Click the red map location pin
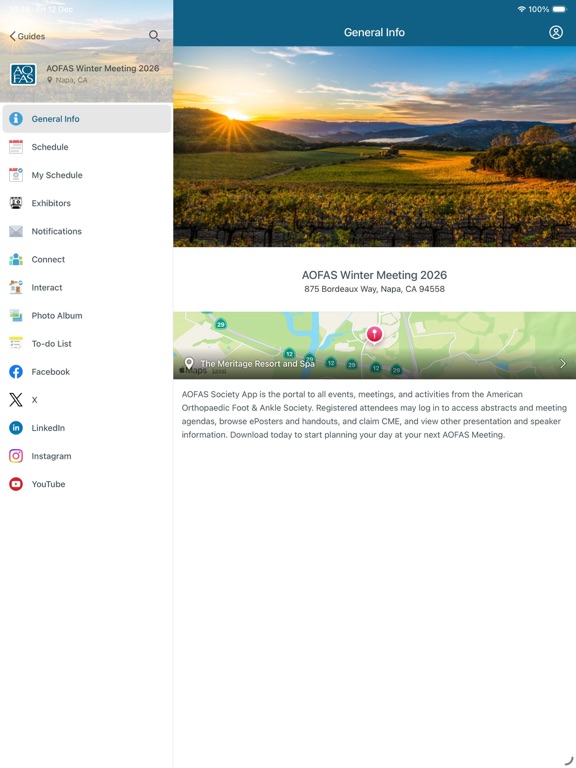This screenshot has width=576, height=768. tap(374, 335)
